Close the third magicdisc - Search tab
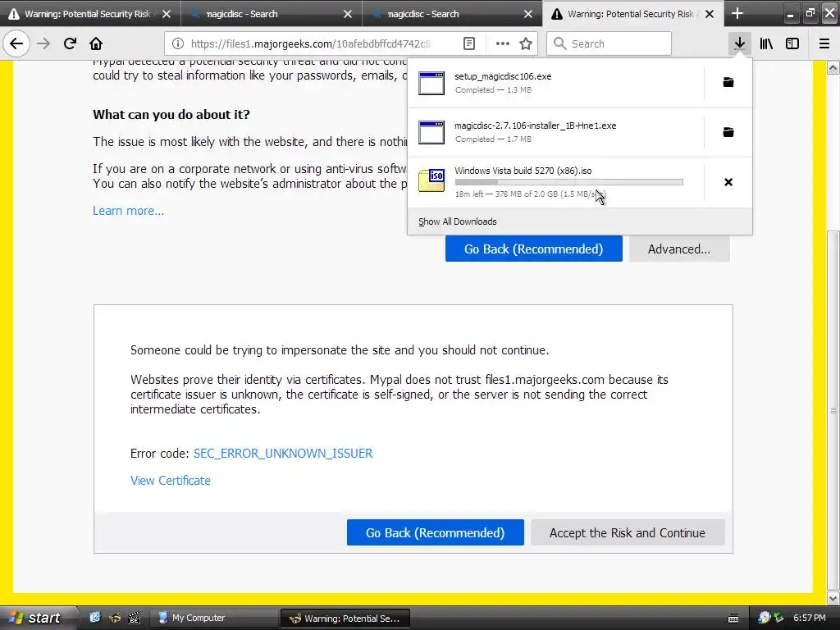This screenshot has height=630, width=840. 528,14
